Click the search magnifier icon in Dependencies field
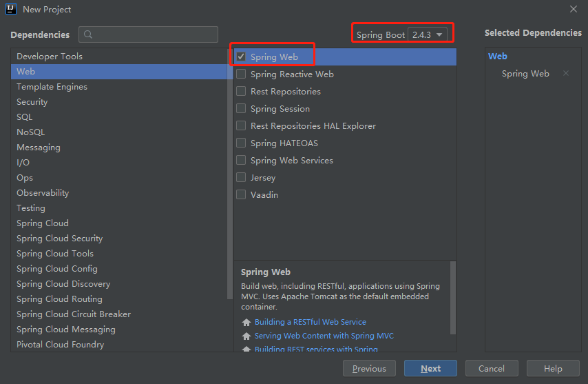The height and width of the screenshot is (384, 588). (x=89, y=34)
